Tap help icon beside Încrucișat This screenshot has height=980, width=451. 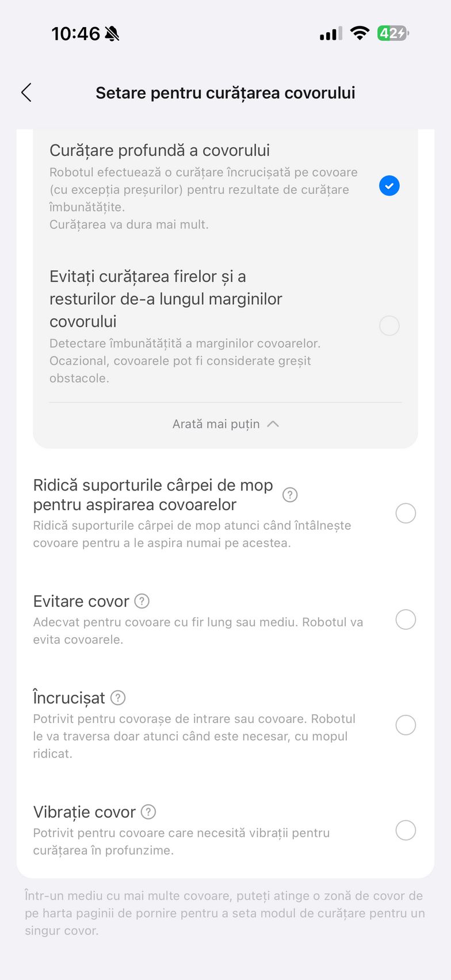pos(118,698)
